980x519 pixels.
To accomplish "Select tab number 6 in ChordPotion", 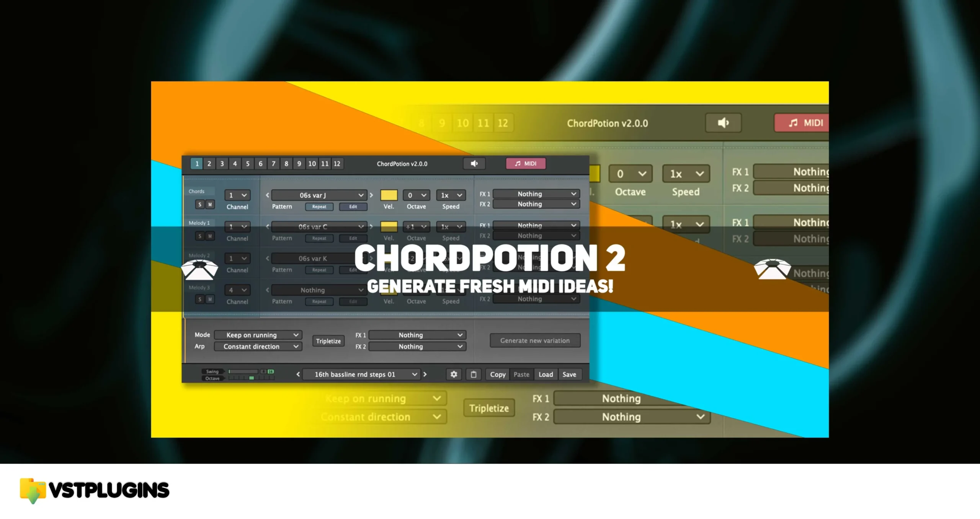I will coord(261,163).
